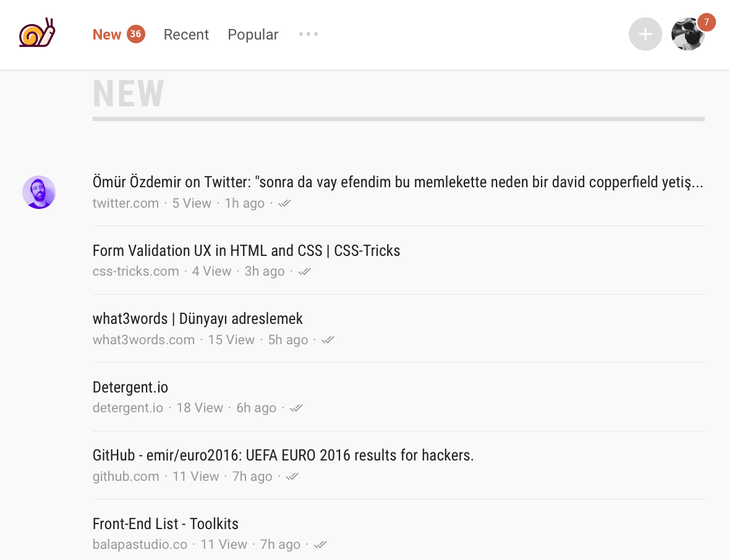
Task: Switch to the New tab
Action: pos(107,35)
